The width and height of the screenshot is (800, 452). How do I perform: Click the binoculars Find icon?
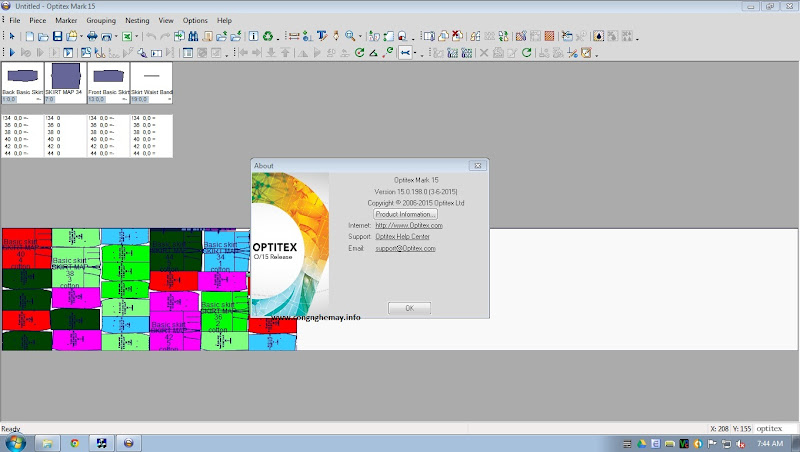pos(193,36)
